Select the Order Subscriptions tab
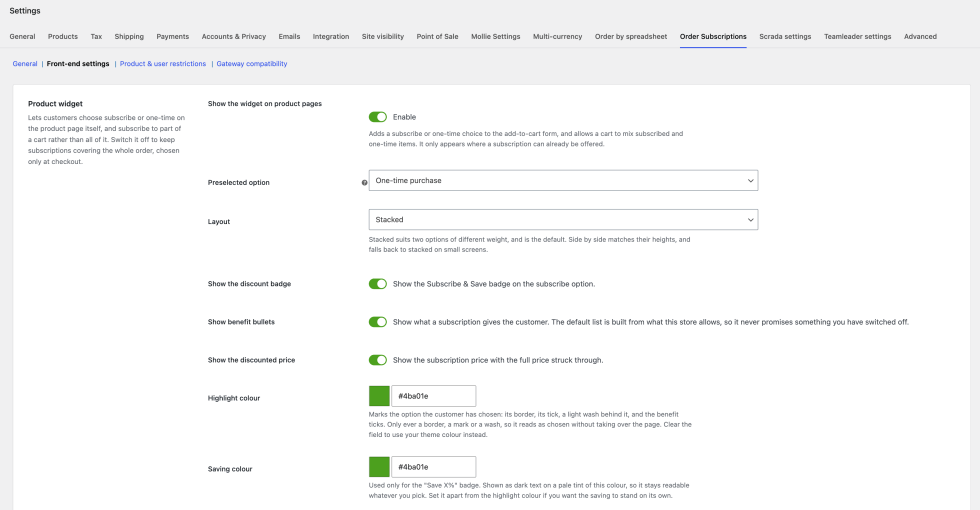This screenshot has width=980, height=510. (x=713, y=36)
